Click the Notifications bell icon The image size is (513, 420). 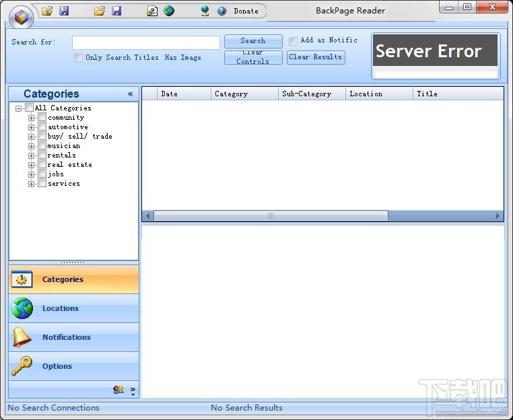click(x=22, y=337)
